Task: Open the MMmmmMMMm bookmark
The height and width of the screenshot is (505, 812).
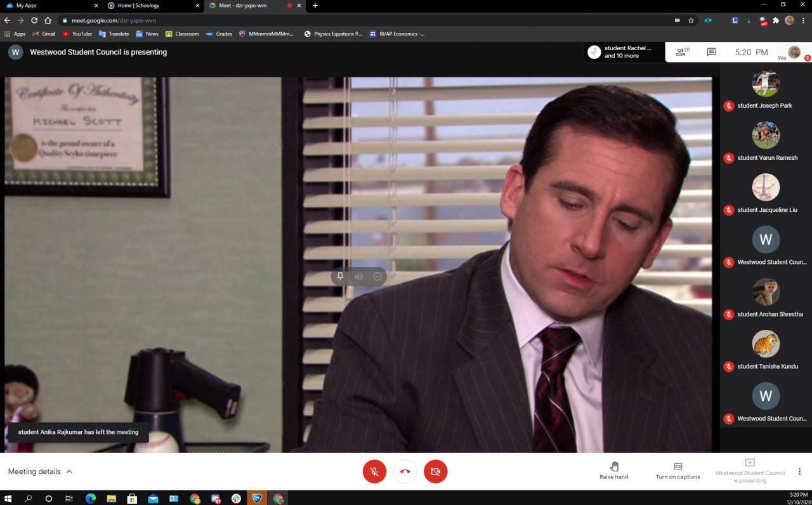Action: [x=267, y=34]
